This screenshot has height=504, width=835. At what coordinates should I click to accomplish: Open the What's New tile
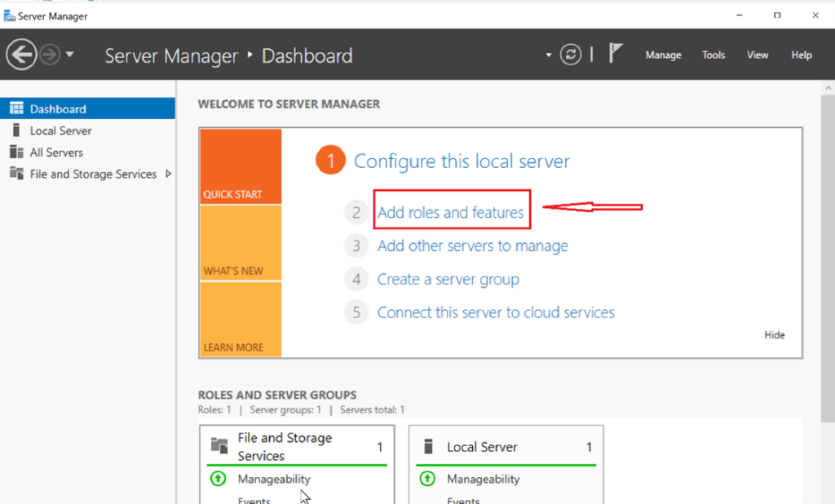241,243
